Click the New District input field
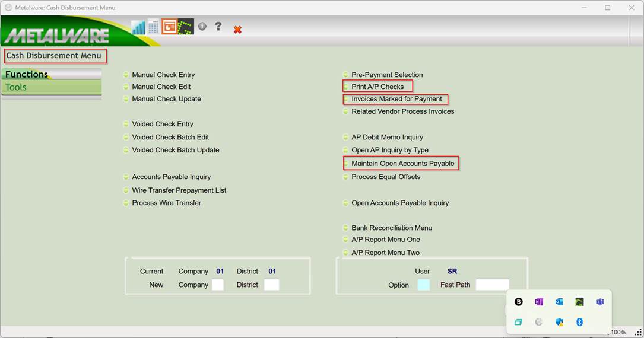The image size is (644, 338). [271, 285]
